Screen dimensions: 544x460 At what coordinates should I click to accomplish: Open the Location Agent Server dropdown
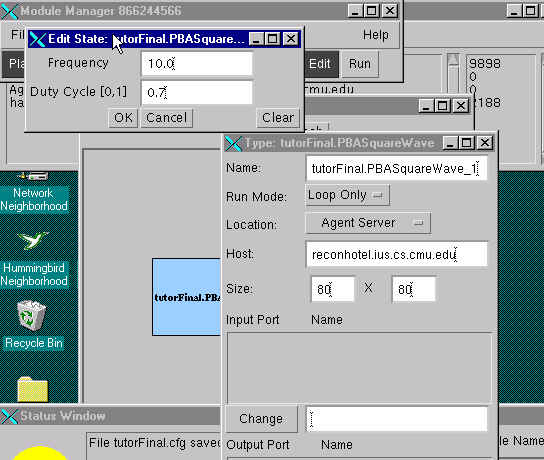pyautogui.click(x=368, y=223)
